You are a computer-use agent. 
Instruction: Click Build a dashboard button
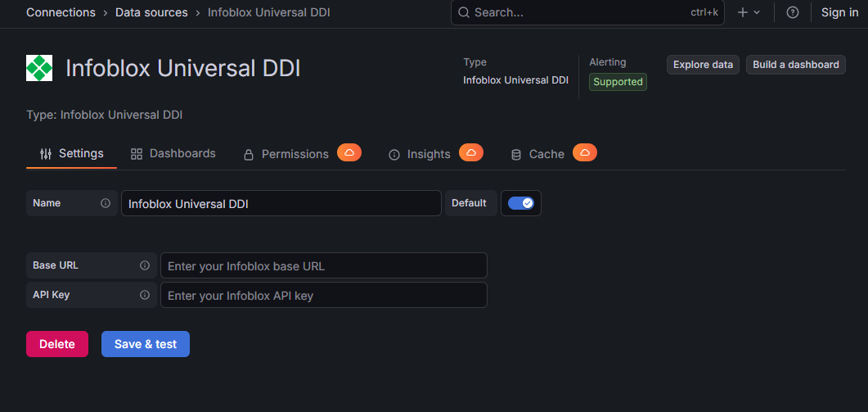point(796,65)
